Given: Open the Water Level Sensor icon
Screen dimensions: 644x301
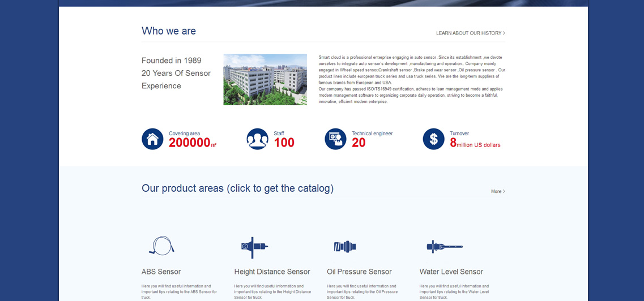Looking at the screenshot, I should (x=445, y=247).
